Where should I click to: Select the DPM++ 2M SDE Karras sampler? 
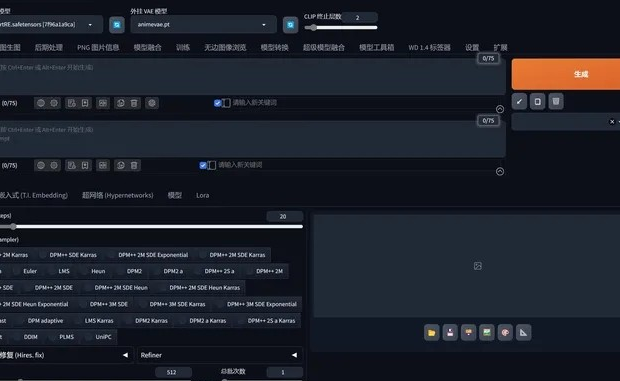point(237,255)
